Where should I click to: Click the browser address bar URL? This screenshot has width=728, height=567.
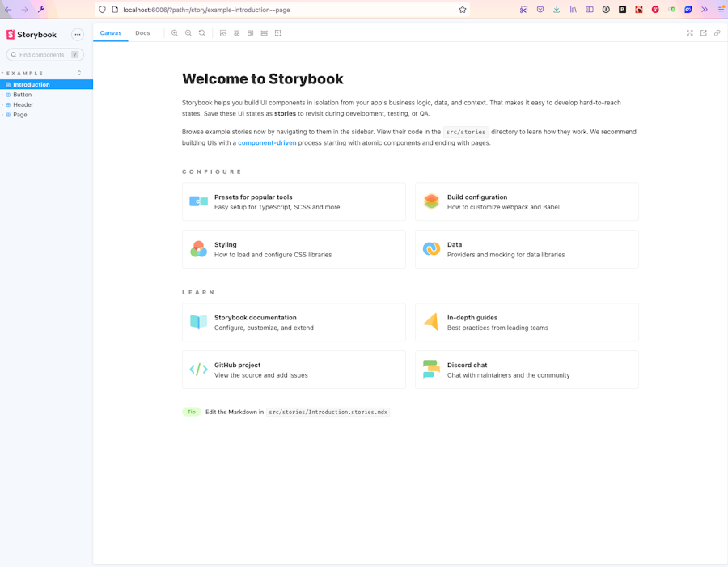pos(206,10)
